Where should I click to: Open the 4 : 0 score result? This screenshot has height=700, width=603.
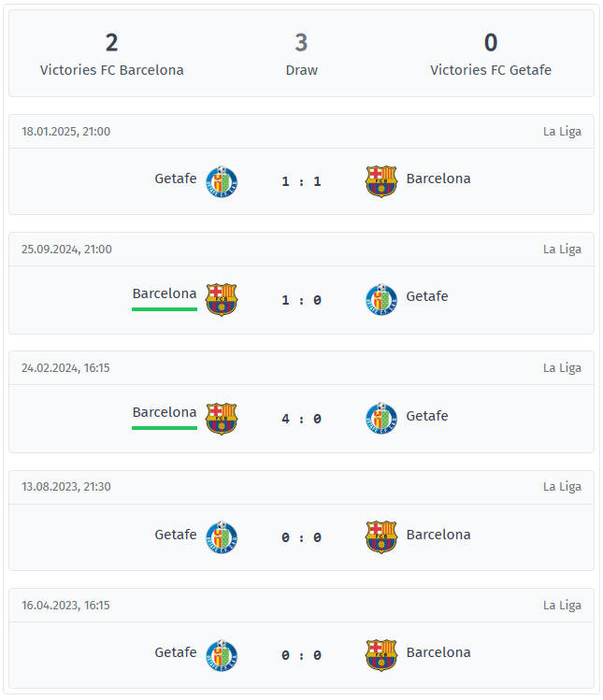pyautogui.click(x=301, y=419)
